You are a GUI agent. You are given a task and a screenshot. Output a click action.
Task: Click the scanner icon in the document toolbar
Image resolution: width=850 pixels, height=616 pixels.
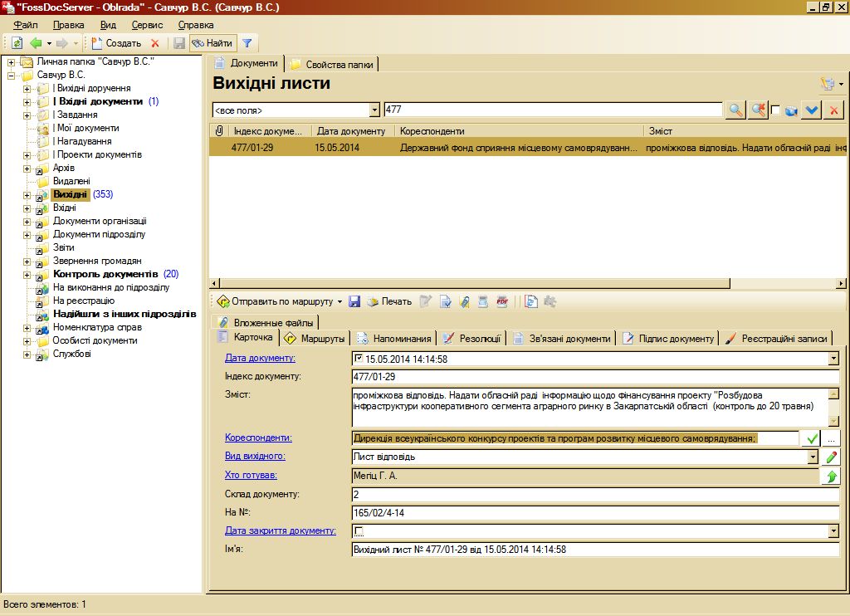483,301
